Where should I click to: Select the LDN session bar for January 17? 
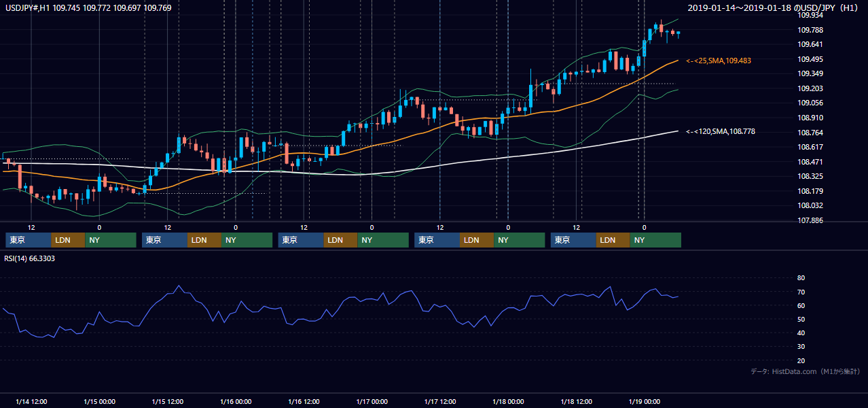click(x=477, y=240)
